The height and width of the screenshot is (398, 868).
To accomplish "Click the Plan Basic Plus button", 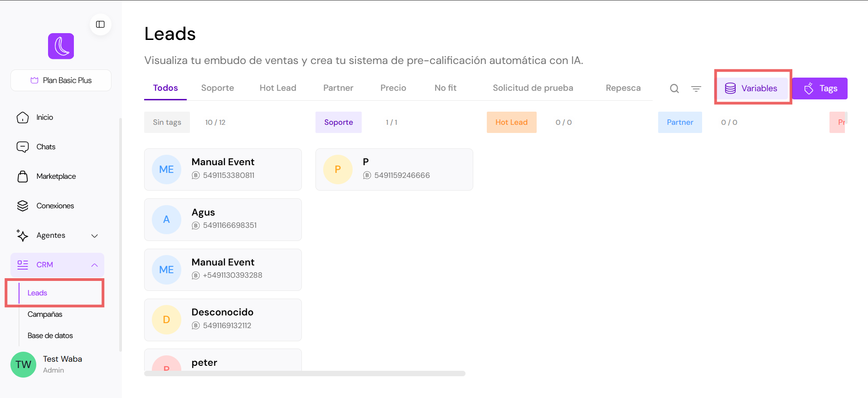I will point(61,80).
